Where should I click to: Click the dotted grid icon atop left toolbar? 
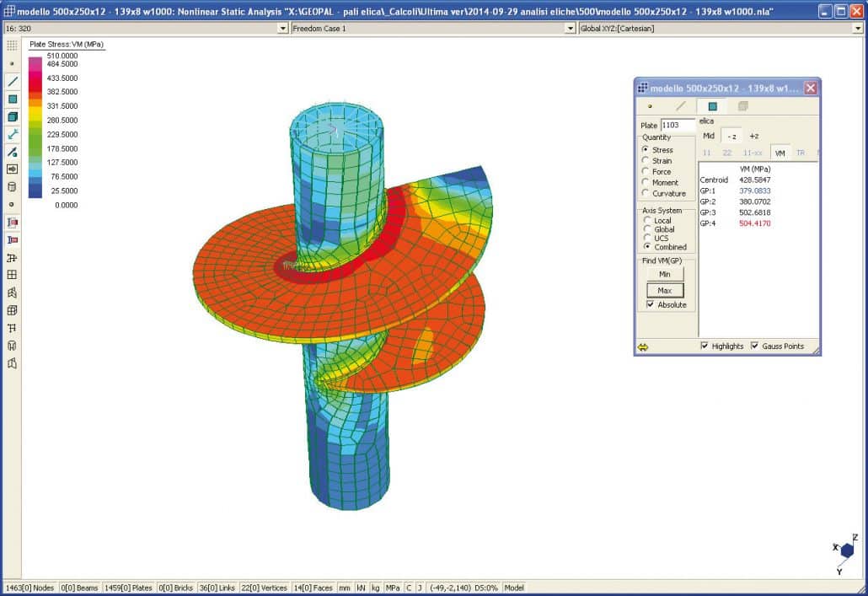click(12, 45)
